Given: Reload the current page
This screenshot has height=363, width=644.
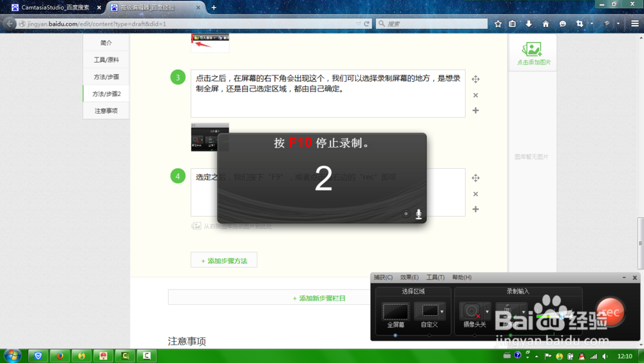Looking at the screenshot, I should pos(367,24).
